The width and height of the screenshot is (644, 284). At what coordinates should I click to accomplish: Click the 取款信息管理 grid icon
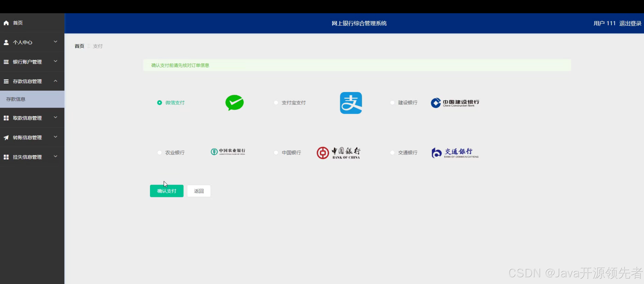tap(6, 118)
